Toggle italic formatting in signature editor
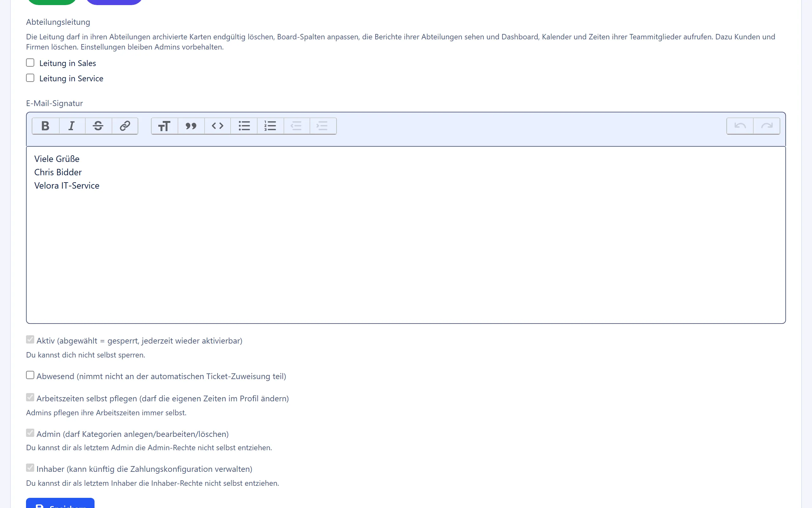812x508 pixels. click(x=72, y=126)
